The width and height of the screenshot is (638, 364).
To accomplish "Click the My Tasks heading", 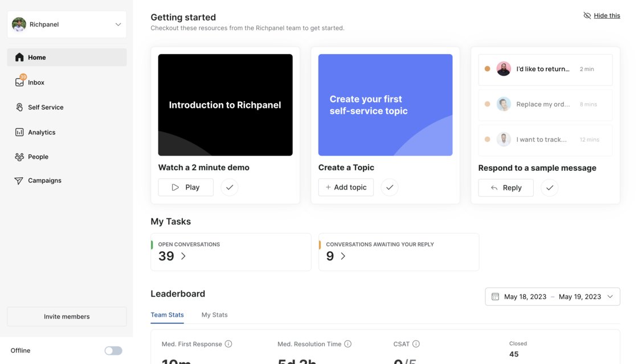I will coord(170,222).
